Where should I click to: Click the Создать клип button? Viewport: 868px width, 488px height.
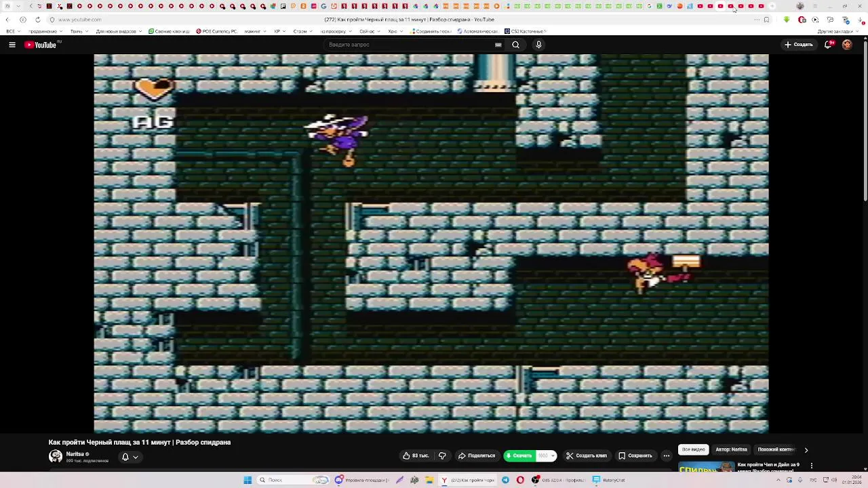click(587, 456)
